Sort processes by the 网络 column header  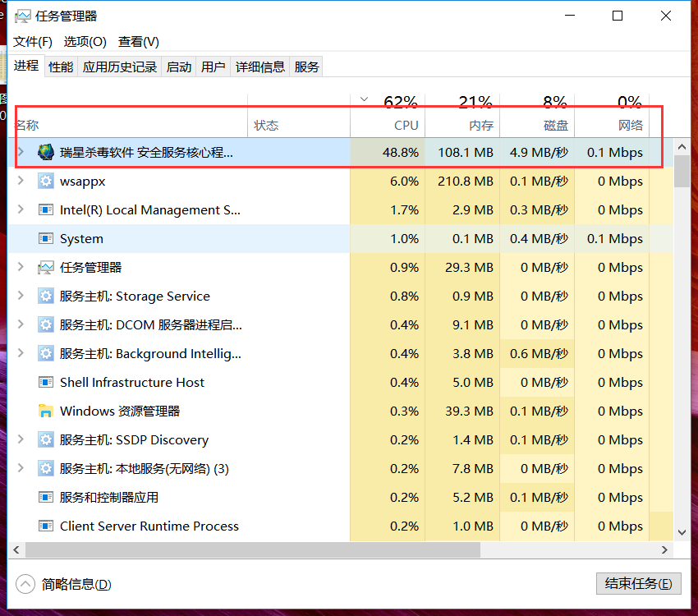[x=612, y=115]
